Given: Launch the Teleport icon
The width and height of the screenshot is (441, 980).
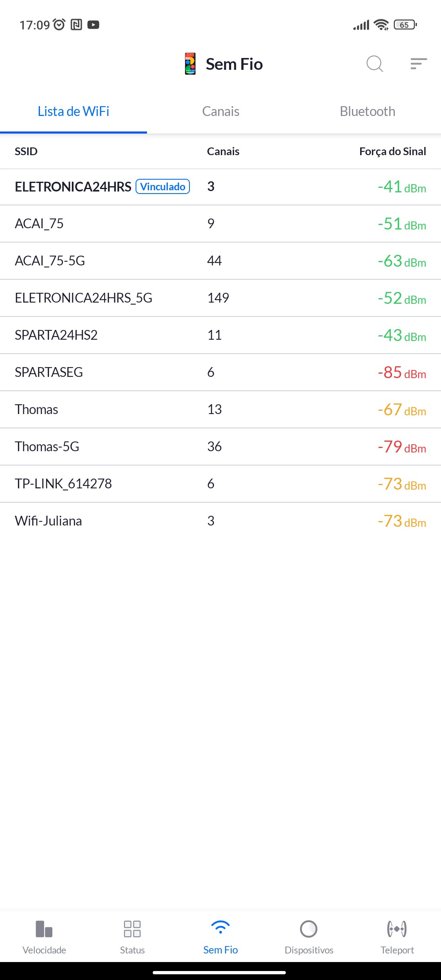Looking at the screenshot, I should (x=397, y=929).
